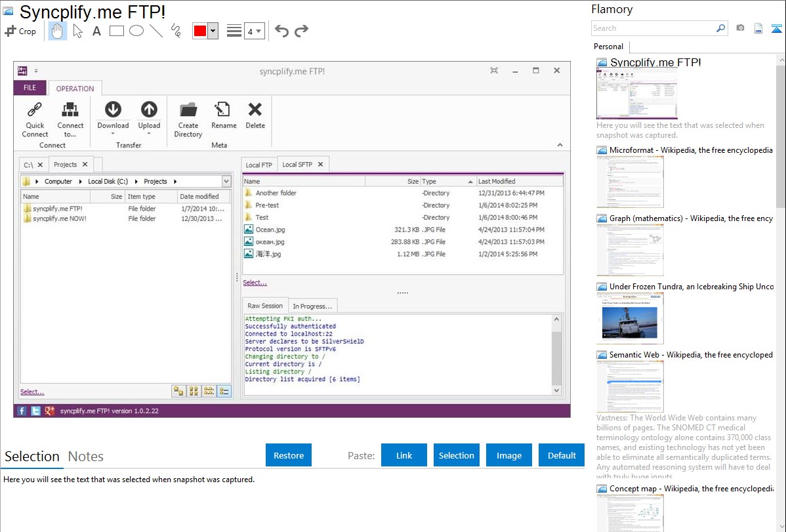
Task: Select the straight line tool
Action: 156,31
